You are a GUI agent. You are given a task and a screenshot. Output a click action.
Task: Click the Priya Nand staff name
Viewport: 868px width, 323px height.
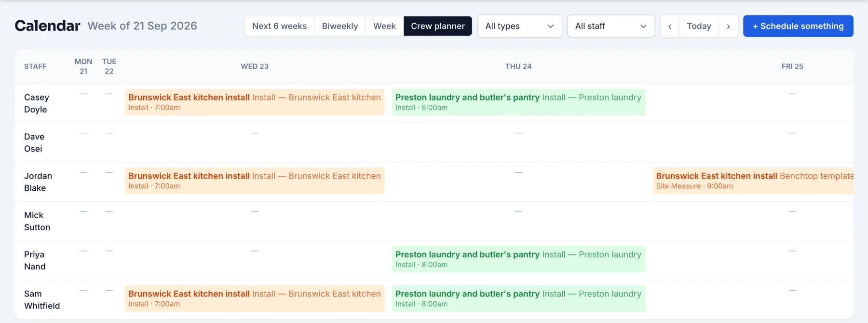[x=35, y=260]
